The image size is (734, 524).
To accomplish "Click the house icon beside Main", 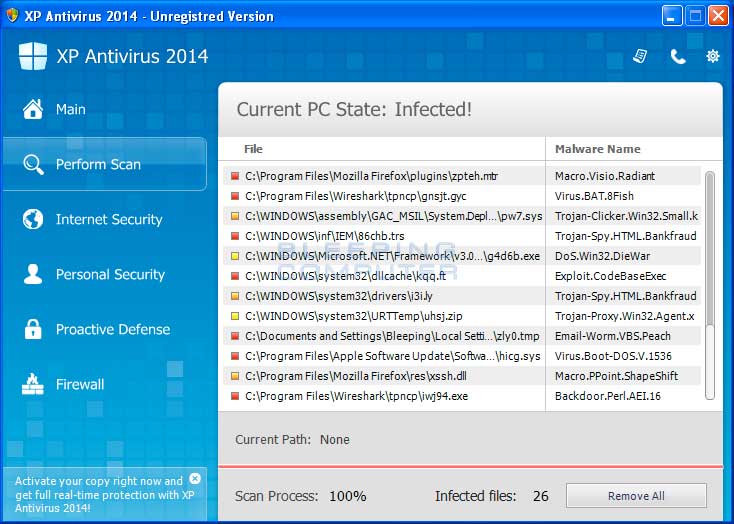I will click(x=33, y=109).
